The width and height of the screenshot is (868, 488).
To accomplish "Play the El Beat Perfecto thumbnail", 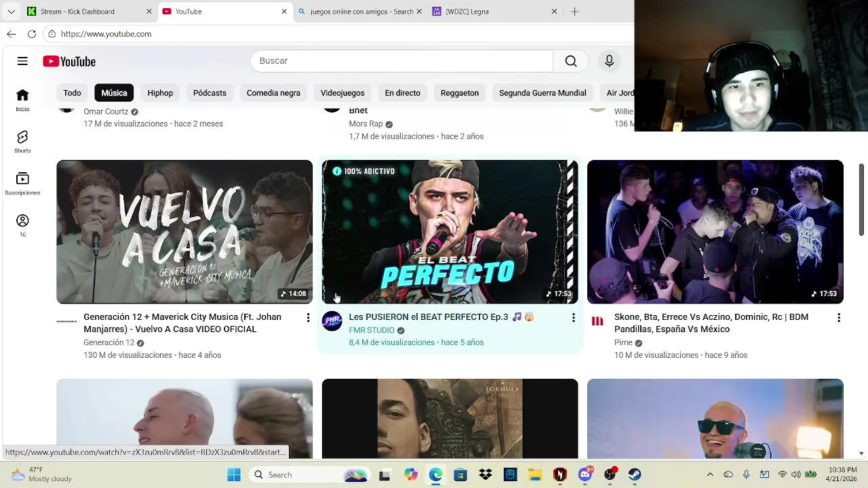I will click(x=450, y=232).
